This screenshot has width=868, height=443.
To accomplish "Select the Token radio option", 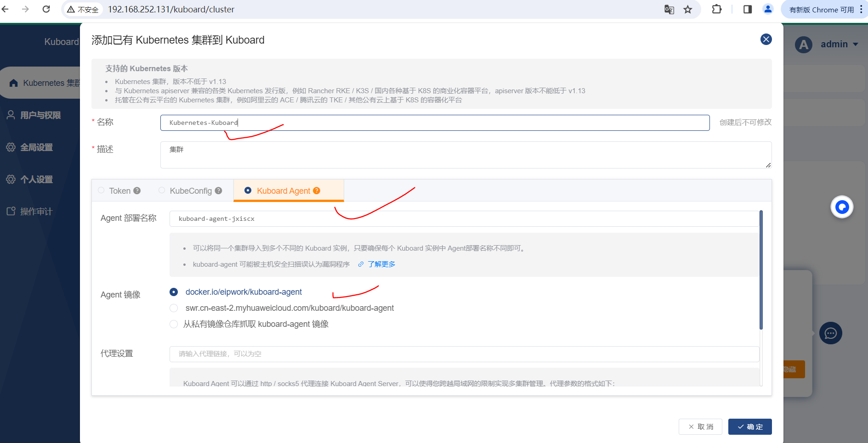I will (101, 190).
